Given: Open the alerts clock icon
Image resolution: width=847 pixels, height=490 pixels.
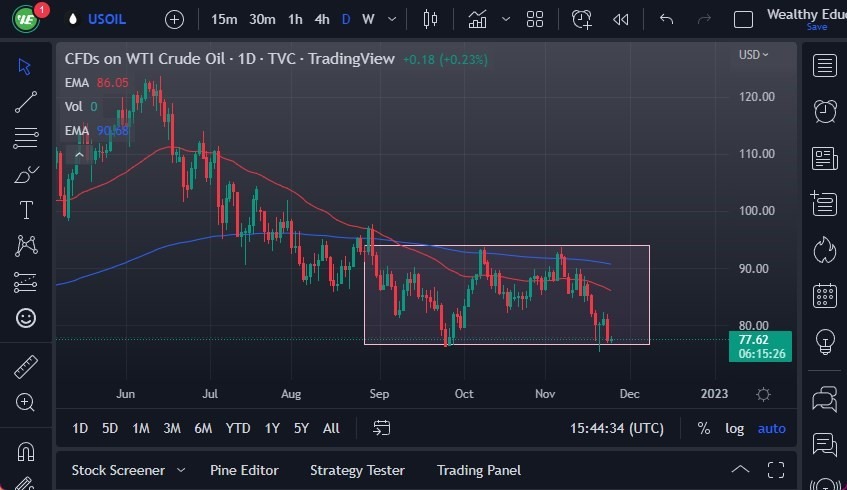Looking at the screenshot, I should click(825, 111).
